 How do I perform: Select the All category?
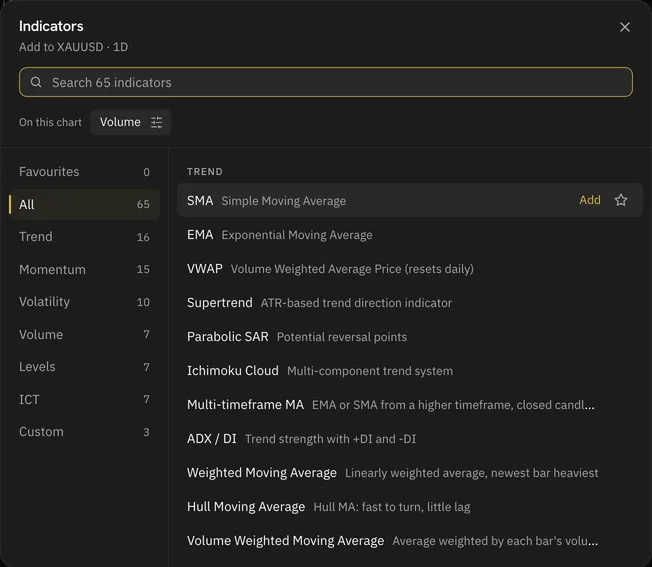click(84, 204)
